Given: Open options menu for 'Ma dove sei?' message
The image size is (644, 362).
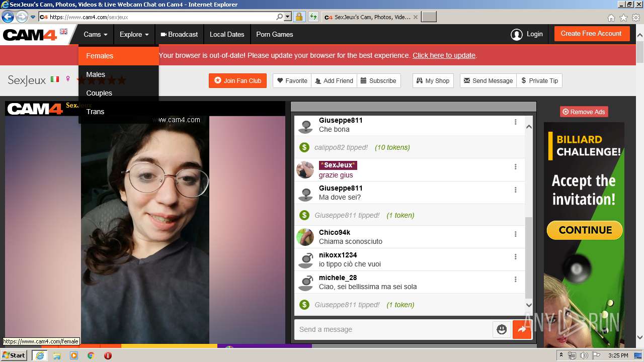Looking at the screenshot, I should point(515,190).
